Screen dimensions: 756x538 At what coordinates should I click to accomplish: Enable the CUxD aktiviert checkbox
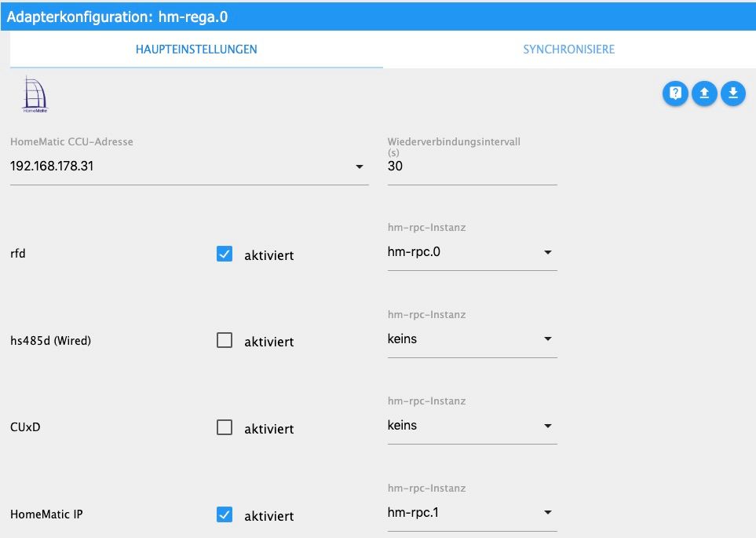pyautogui.click(x=225, y=428)
